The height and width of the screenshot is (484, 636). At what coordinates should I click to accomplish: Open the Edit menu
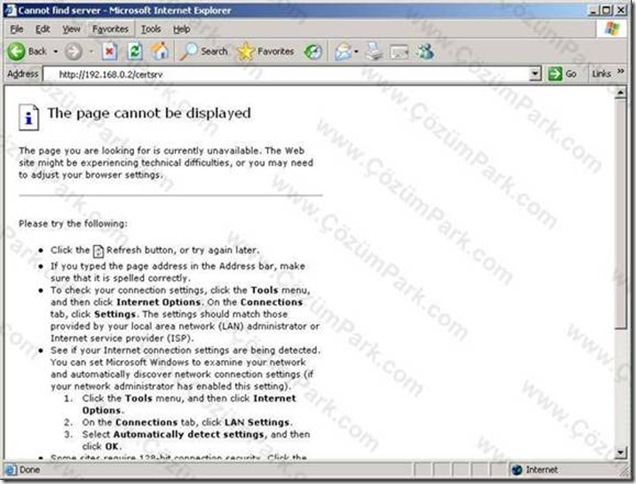tap(43, 29)
